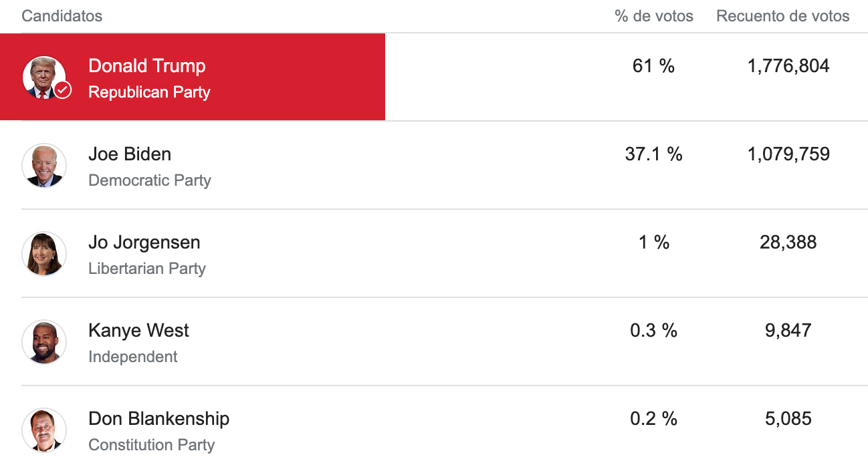The image size is (868, 469).
Task: Click the Democratic Party candidate's avatar
Action: point(44,165)
